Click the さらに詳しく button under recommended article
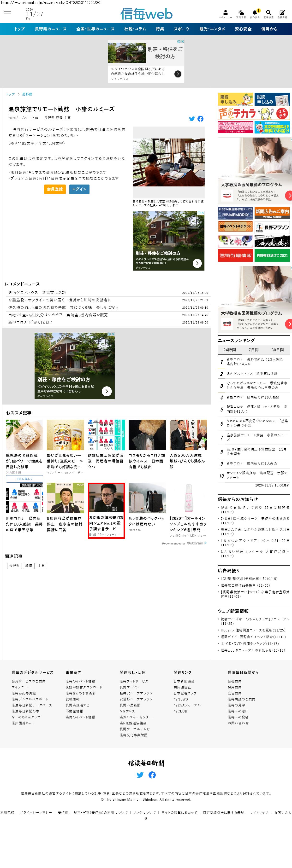The height and width of the screenshot is (868, 292). coord(24,479)
